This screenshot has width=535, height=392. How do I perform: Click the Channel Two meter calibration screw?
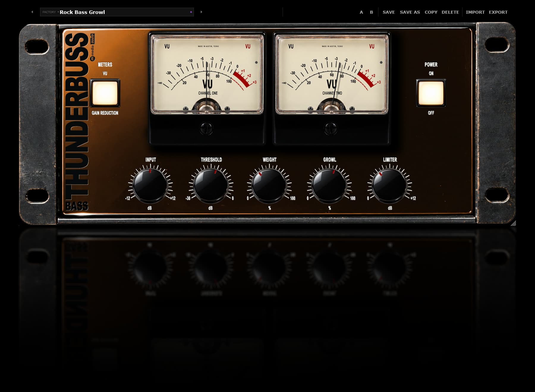coord(331,128)
